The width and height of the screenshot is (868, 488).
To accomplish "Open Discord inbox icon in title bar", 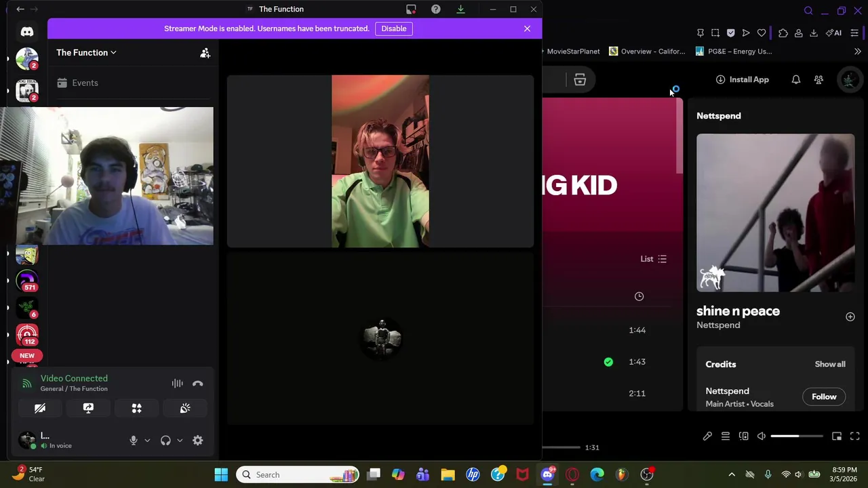I will (411, 9).
